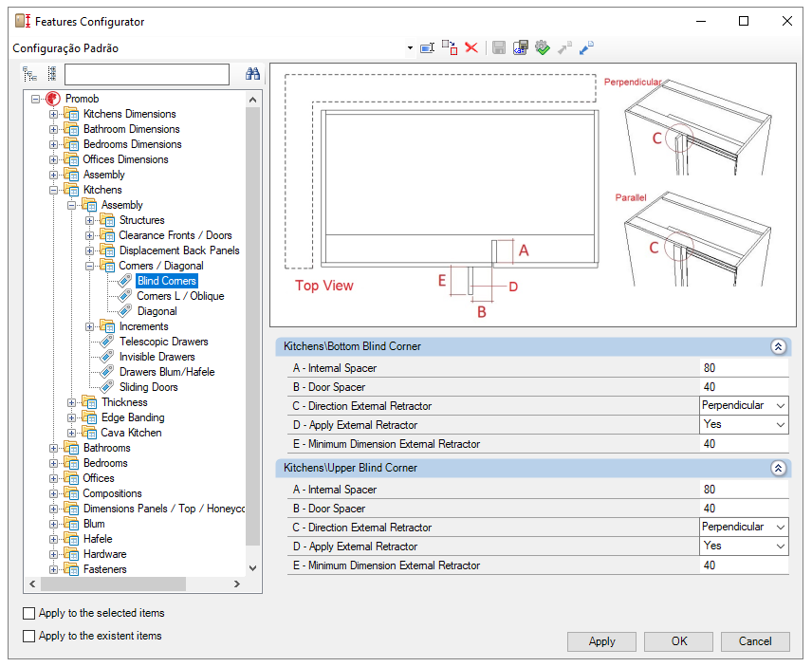Collapse the Kitchens\Bottom Blind Corner section
The image size is (812, 667).
coord(778,346)
